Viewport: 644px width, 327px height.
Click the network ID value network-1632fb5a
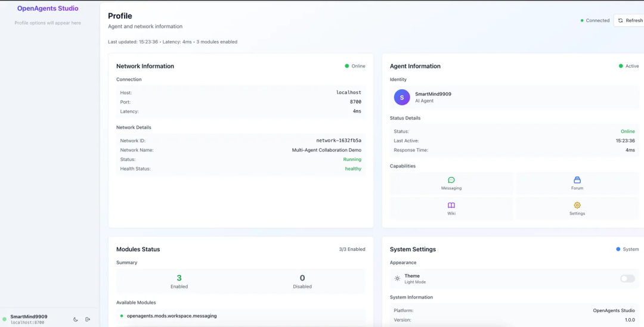tap(339, 141)
